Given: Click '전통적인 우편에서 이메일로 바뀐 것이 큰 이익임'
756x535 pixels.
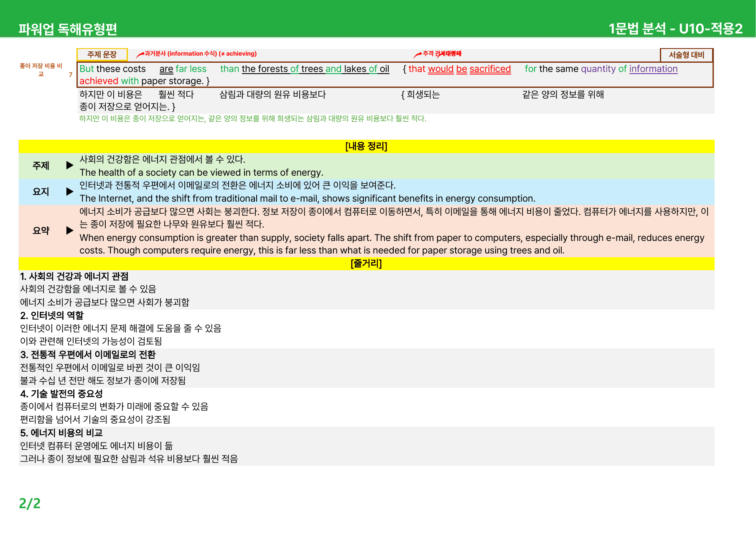Looking at the screenshot, I should tap(110, 367).
